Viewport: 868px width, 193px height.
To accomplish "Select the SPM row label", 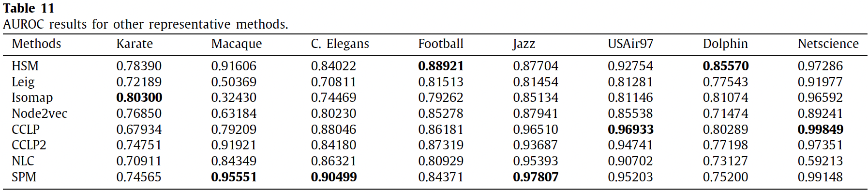I will point(24,177).
